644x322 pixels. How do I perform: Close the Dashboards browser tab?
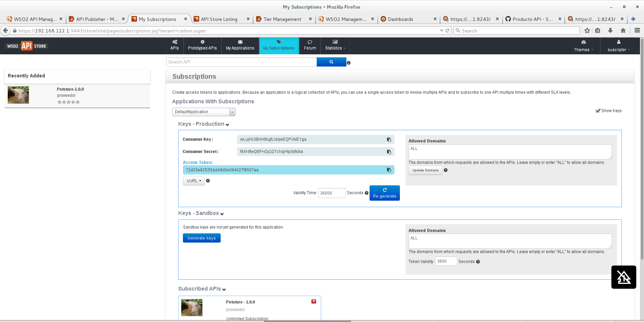435,19
